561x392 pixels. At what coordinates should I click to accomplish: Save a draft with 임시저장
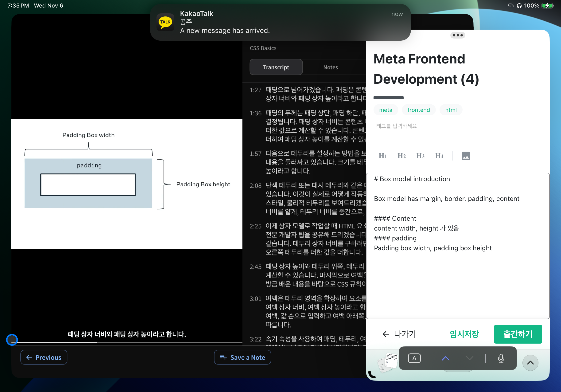tap(464, 334)
